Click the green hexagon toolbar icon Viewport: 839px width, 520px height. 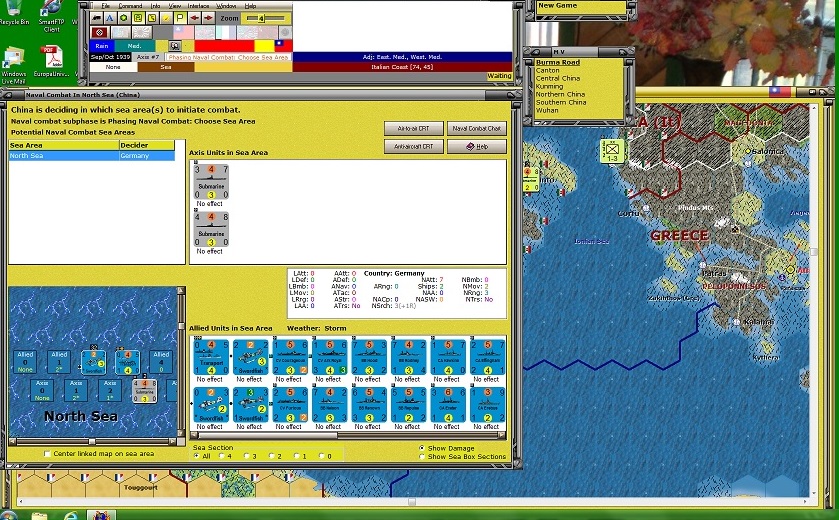pyautogui.click(x=124, y=18)
